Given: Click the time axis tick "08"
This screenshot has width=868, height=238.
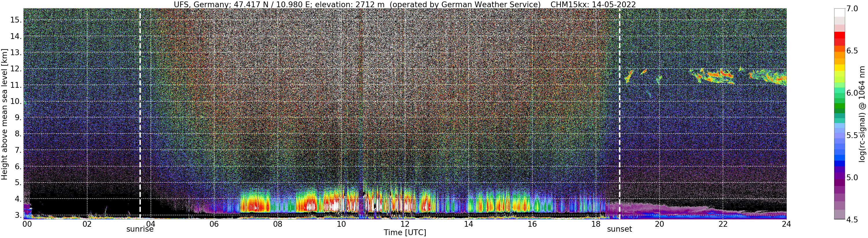Looking at the screenshot, I should point(278,224).
